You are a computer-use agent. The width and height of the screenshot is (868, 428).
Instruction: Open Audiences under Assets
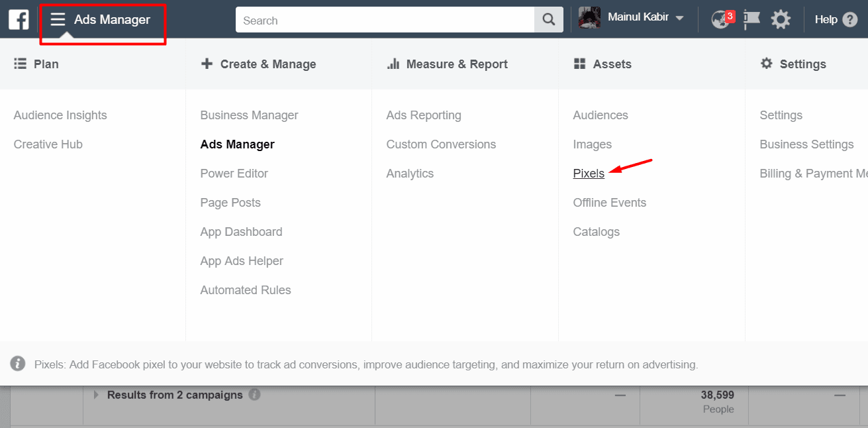point(601,115)
